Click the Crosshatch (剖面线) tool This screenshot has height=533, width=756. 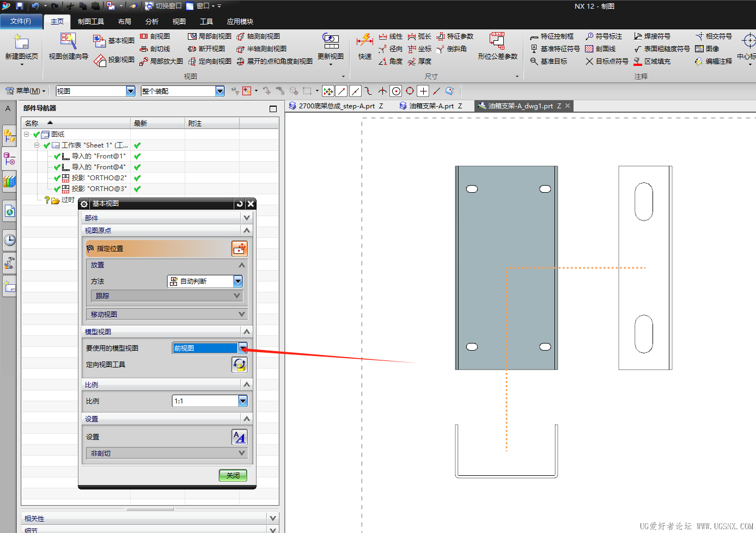[x=600, y=49]
